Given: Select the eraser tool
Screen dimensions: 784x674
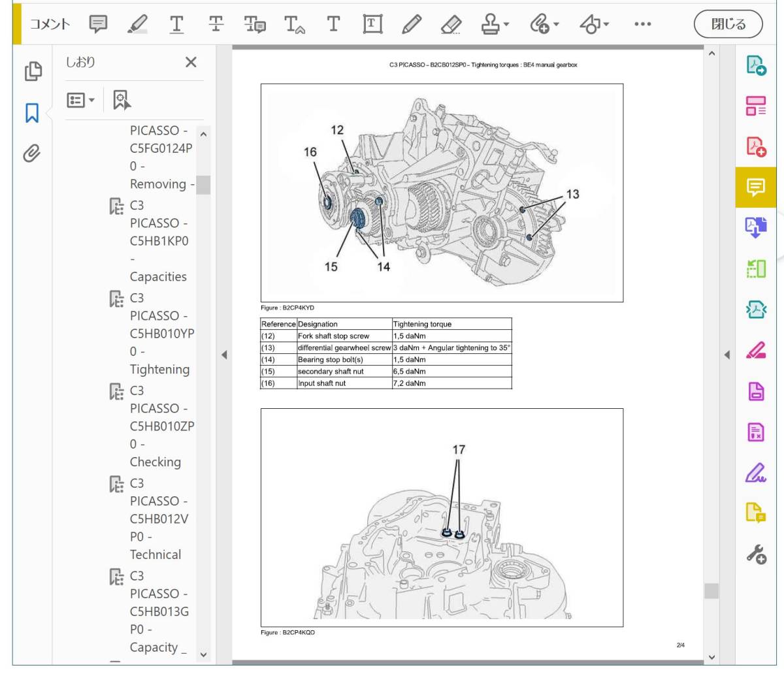Looking at the screenshot, I should pos(451,25).
